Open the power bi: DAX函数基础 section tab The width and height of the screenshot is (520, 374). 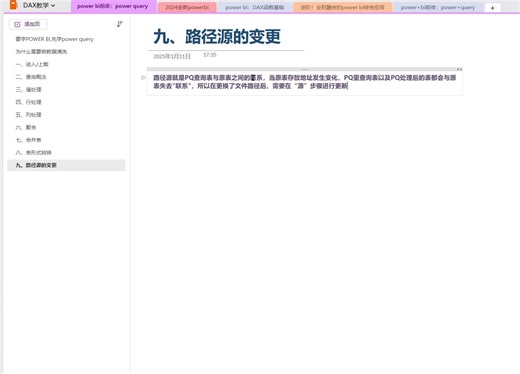point(255,7)
